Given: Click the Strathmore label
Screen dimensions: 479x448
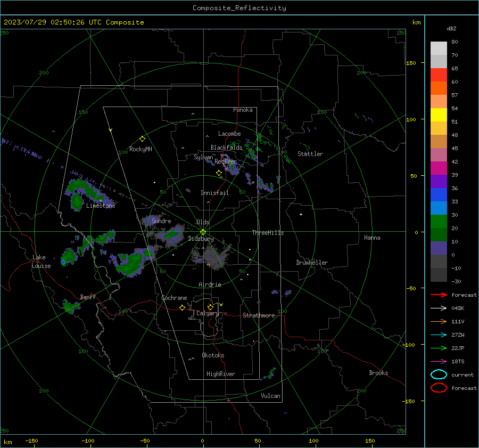Looking at the screenshot, I should pyautogui.click(x=259, y=315).
